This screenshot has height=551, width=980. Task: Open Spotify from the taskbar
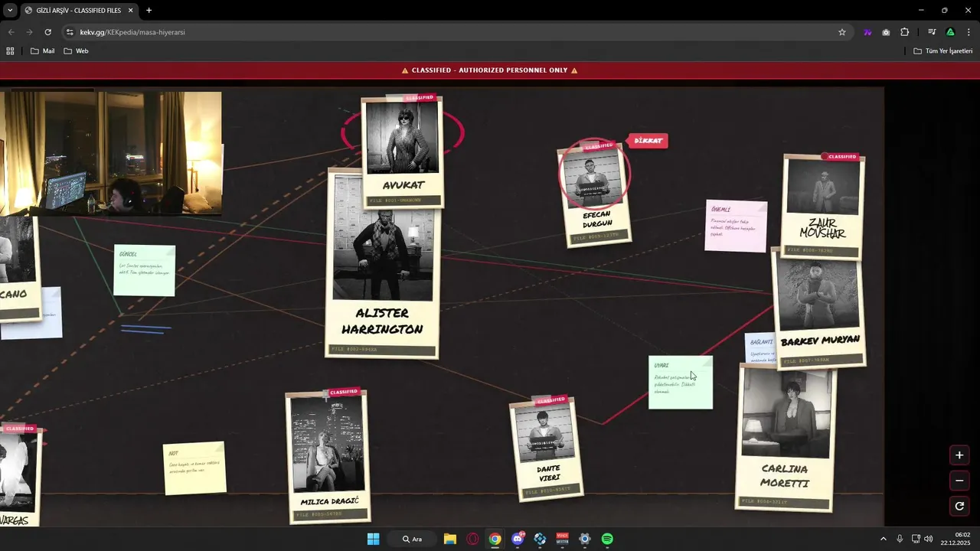point(607,539)
